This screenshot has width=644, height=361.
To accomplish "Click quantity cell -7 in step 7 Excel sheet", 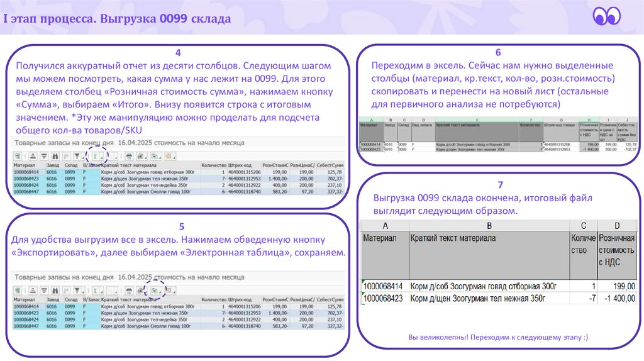I will pyautogui.click(x=583, y=299).
